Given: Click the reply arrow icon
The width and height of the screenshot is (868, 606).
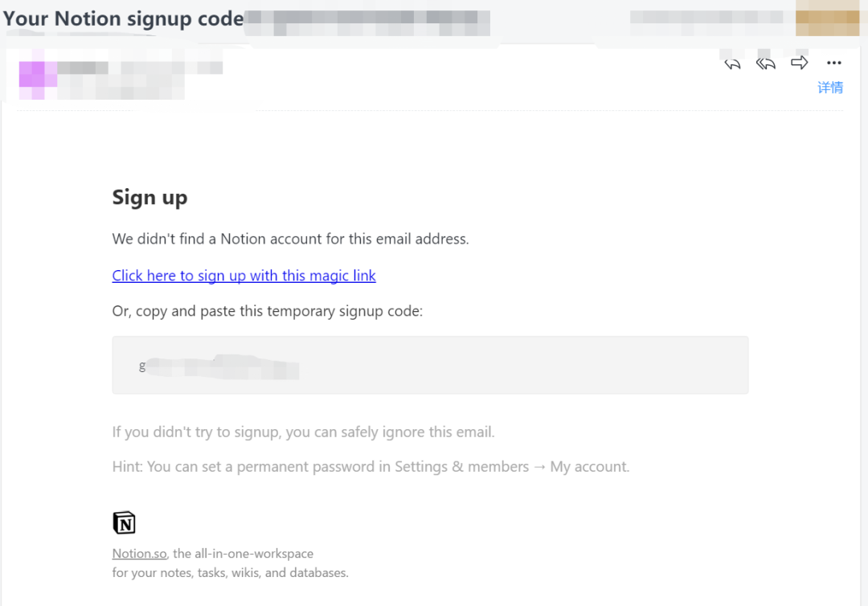Looking at the screenshot, I should click(x=732, y=63).
